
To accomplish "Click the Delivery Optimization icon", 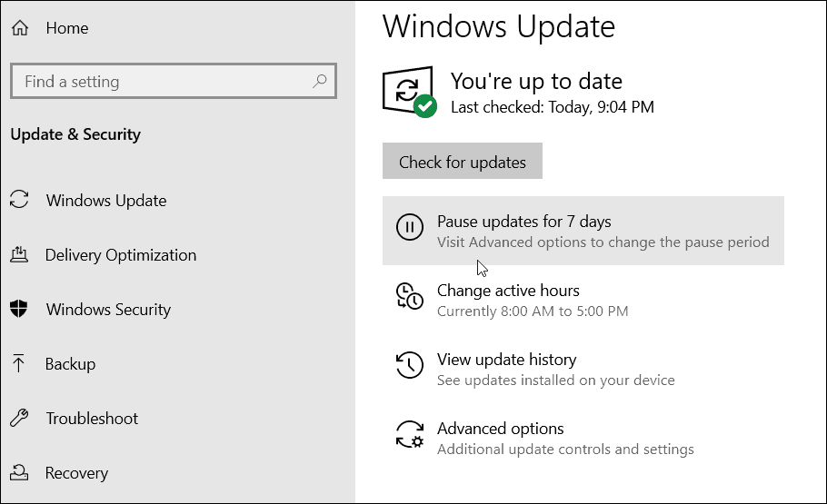I will (19, 254).
